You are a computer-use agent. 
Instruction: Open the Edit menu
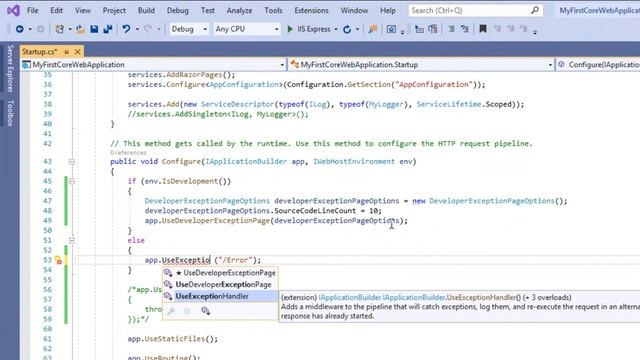(x=56, y=11)
